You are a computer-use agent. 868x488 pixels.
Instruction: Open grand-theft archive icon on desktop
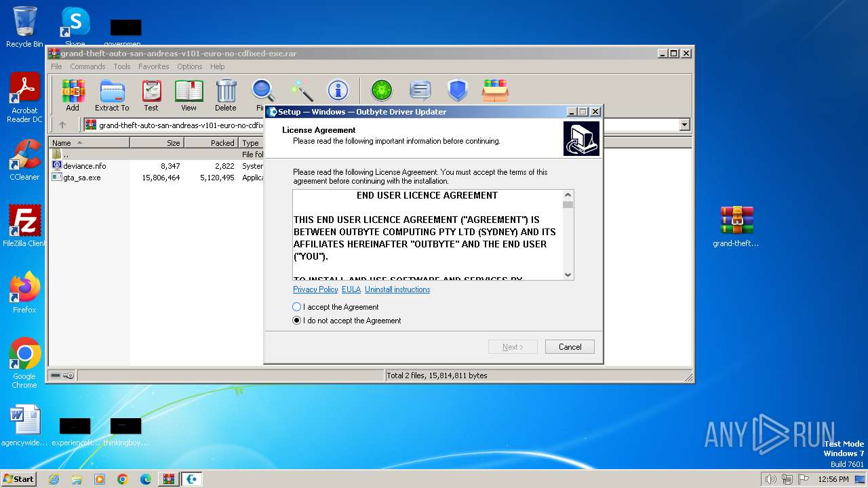tap(736, 226)
